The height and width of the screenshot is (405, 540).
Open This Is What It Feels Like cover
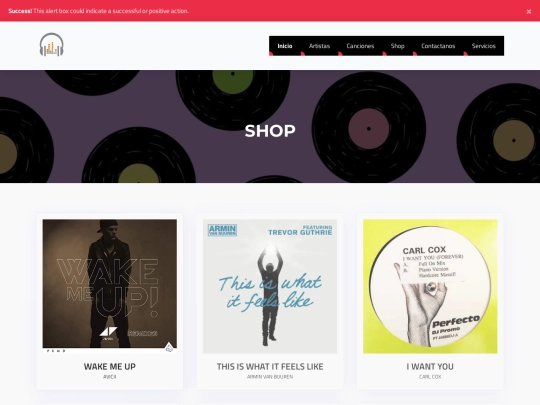[270, 286]
